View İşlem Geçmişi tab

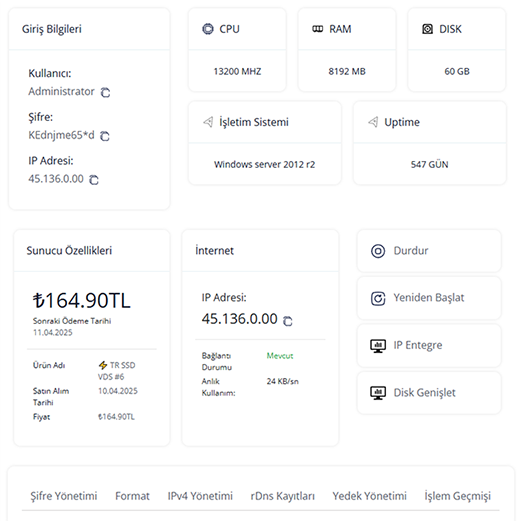(x=458, y=496)
